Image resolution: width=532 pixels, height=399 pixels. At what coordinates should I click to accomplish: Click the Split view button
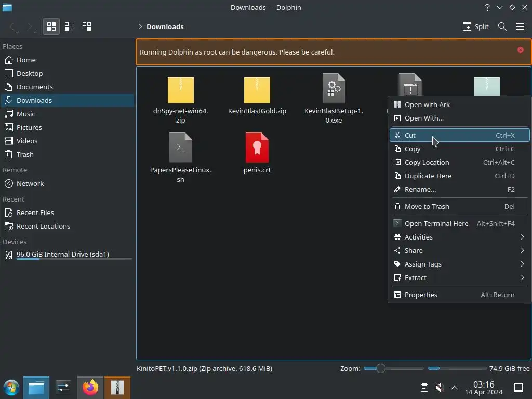coord(475,26)
